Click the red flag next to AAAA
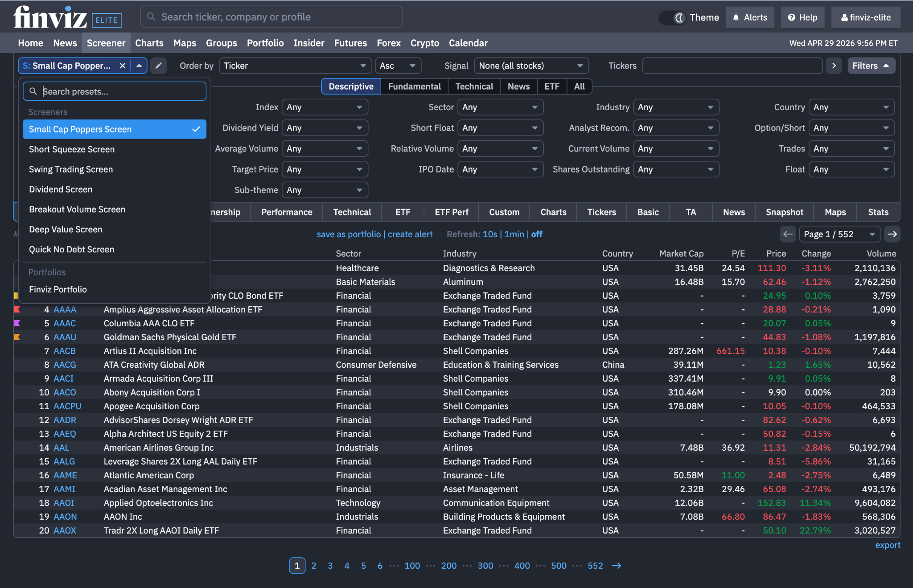913x588 pixels. point(17,309)
